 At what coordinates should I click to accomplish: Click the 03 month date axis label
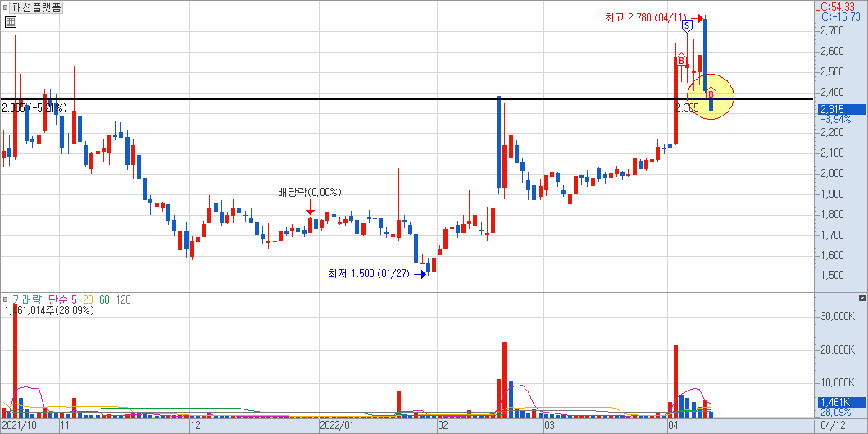[x=549, y=426]
